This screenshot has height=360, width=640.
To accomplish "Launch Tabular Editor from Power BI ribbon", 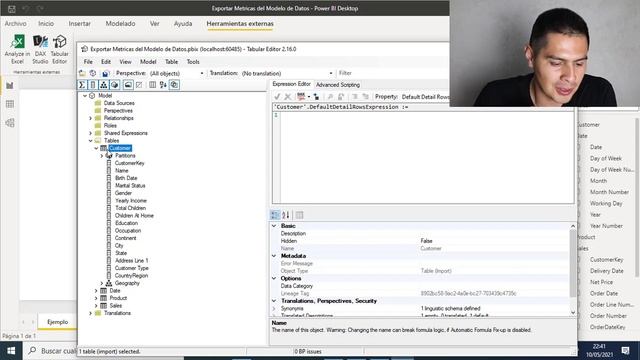I will click(60, 49).
